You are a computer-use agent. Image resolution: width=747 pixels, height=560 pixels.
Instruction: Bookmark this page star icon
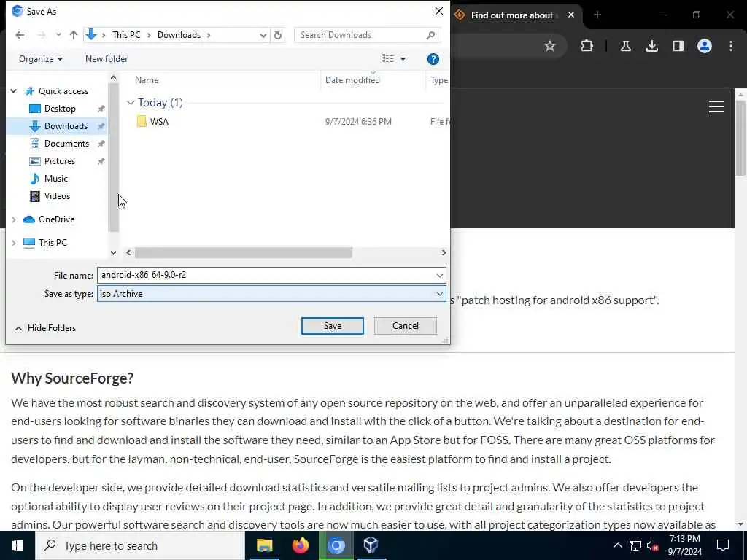(550, 46)
